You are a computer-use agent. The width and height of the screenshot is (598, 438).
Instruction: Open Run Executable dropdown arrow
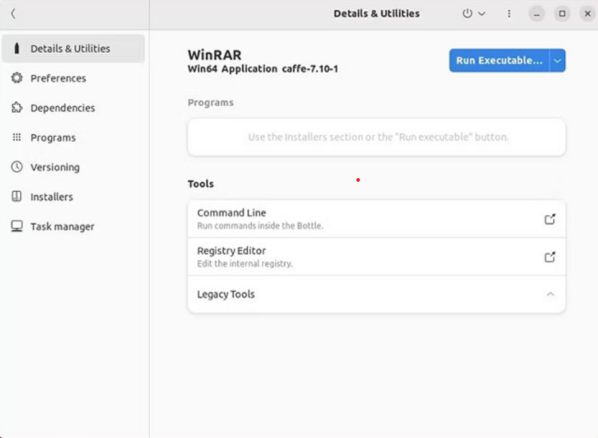pyautogui.click(x=557, y=60)
